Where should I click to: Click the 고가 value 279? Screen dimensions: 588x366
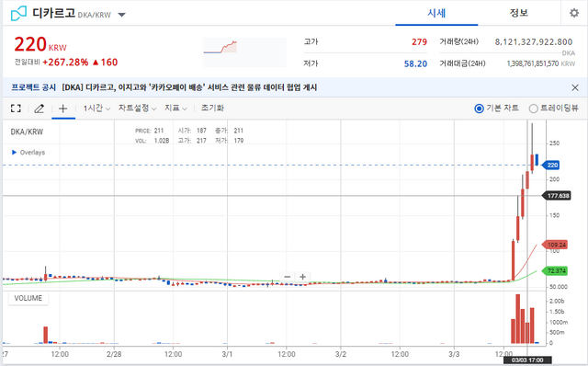click(419, 42)
